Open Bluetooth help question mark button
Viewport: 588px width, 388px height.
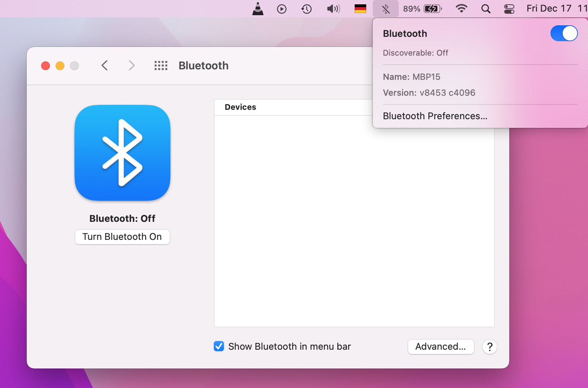(490, 347)
